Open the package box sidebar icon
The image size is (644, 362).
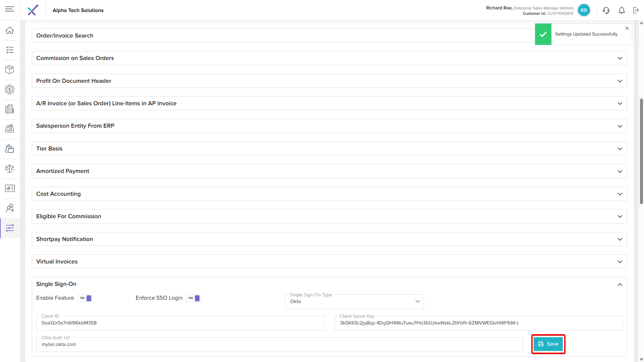coord(10,69)
